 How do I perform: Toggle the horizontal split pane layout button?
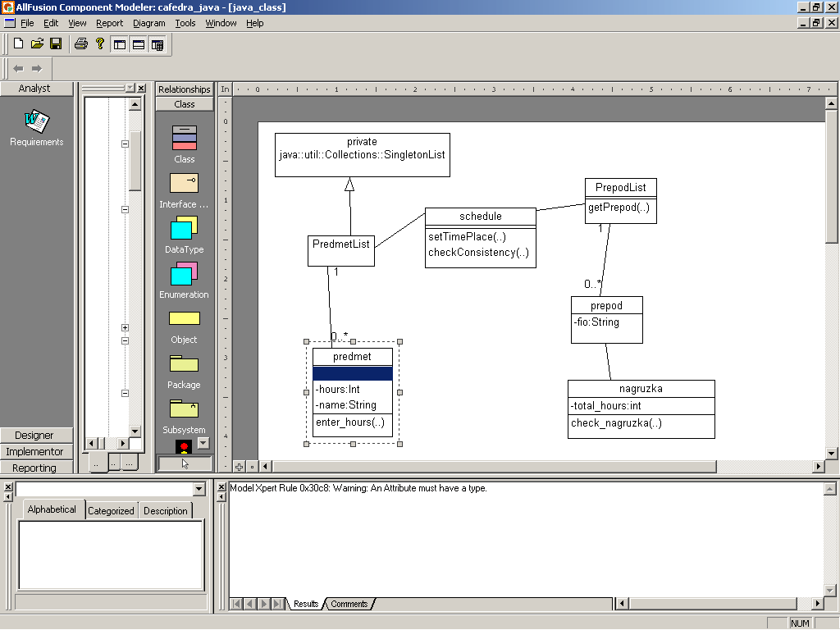(138, 44)
